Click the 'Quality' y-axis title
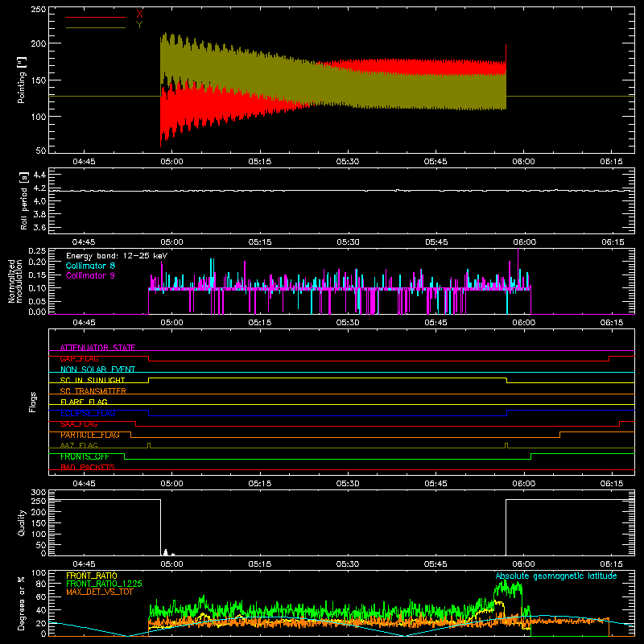Image resolution: width=644 pixels, height=644 pixels. tap(21, 522)
